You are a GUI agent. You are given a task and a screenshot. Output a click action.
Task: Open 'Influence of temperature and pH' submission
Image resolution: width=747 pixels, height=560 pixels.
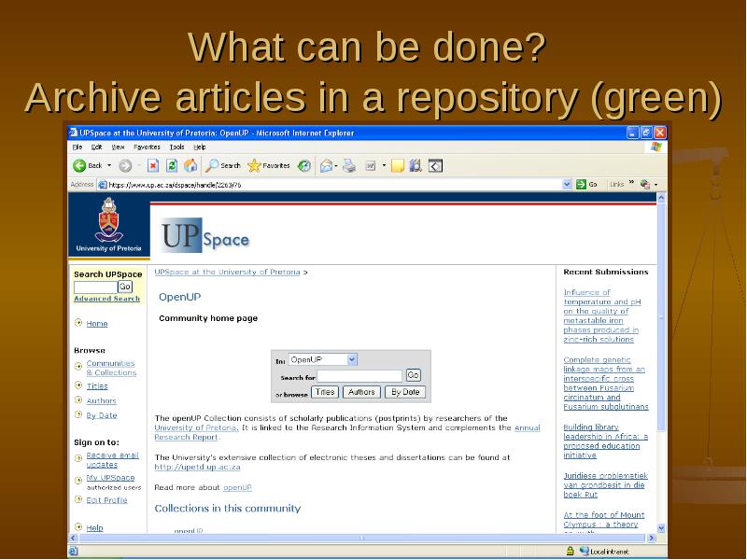click(x=602, y=315)
